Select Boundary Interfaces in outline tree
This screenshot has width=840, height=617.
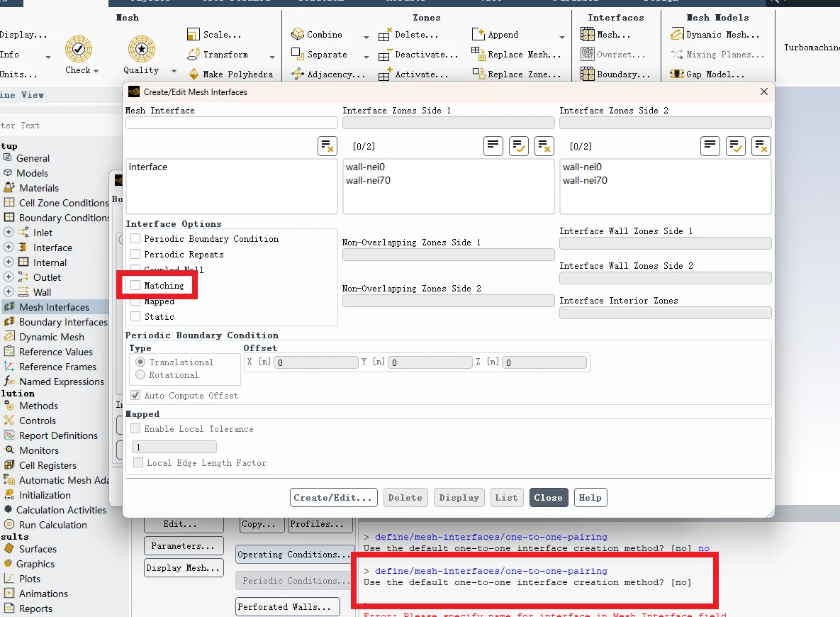(63, 322)
